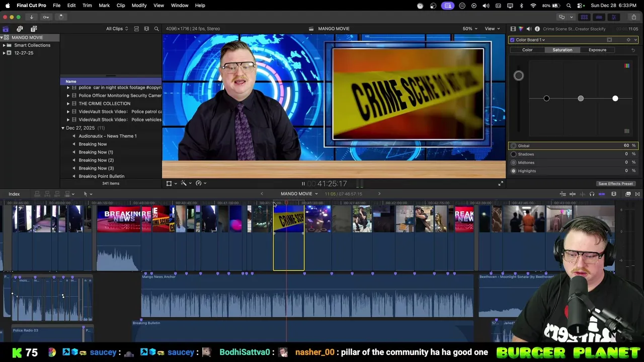Toggle the browser panel grid button
Image resolution: width=644 pixels, height=362 pixels.
pyautogui.click(x=584, y=17)
